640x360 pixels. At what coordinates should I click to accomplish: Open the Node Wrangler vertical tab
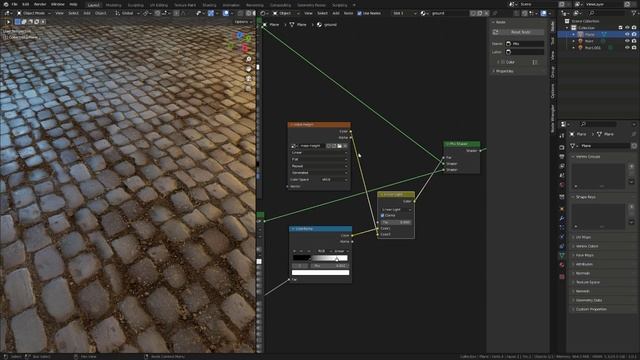[x=553, y=118]
